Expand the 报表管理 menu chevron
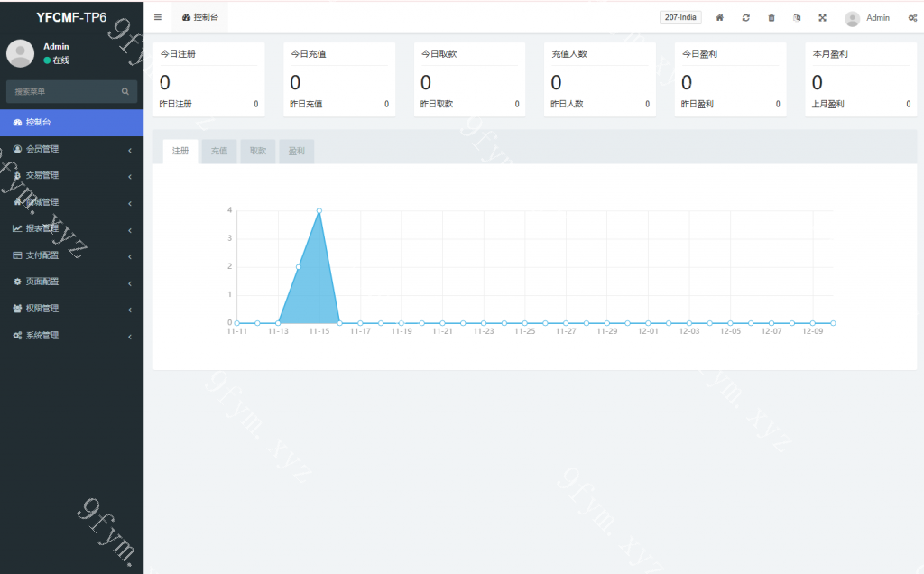Viewport: 924px width, 574px height. point(130,230)
